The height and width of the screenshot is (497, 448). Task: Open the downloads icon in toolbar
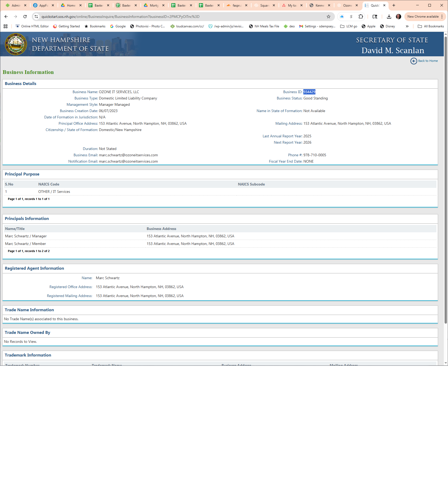tap(389, 17)
